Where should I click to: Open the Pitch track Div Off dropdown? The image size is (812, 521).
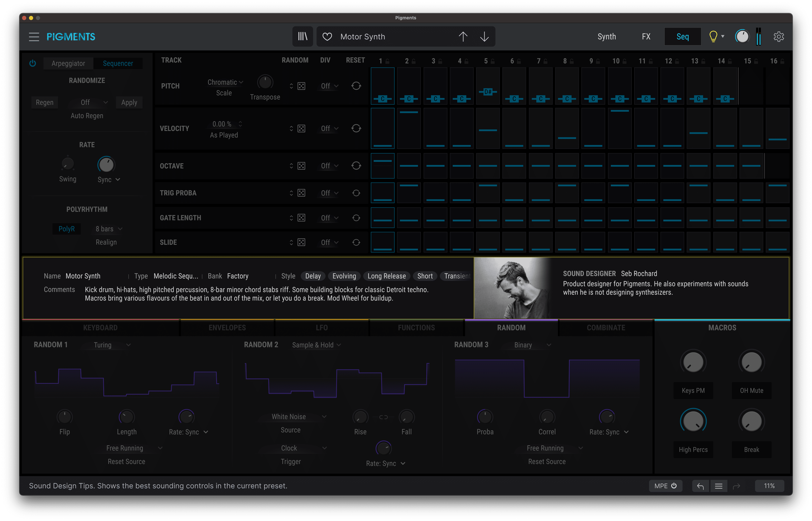(329, 86)
